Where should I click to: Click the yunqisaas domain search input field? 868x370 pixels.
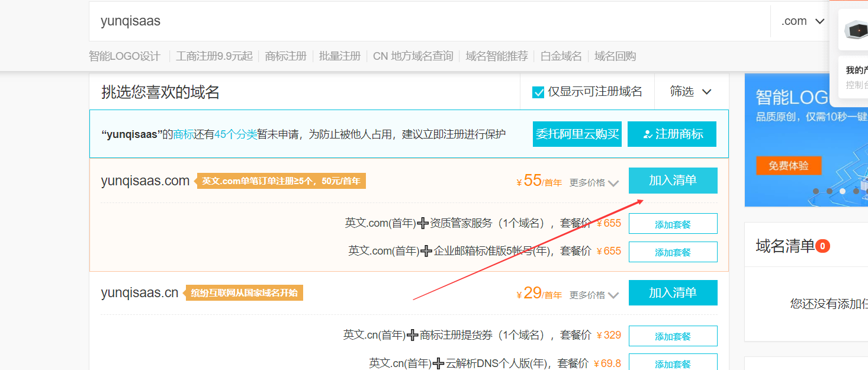pyautogui.click(x=429, y=21)
